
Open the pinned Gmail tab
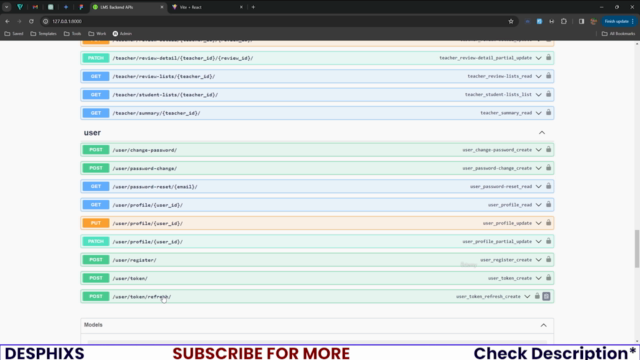point(35,7)
